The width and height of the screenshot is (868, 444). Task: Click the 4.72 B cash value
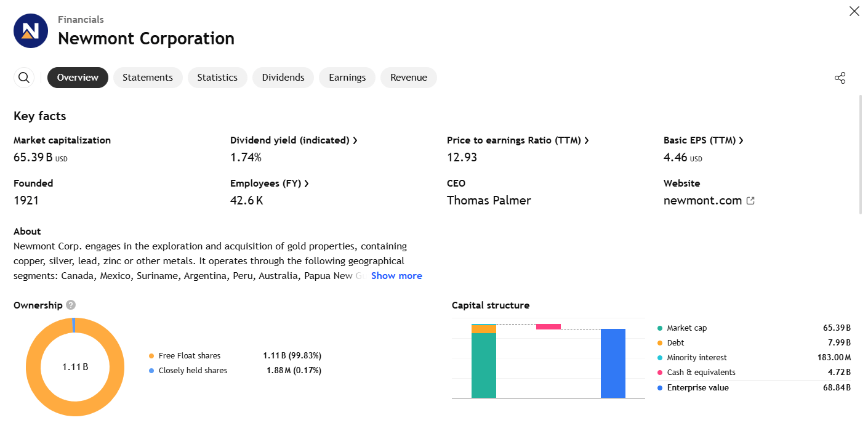tap(838, 373)
